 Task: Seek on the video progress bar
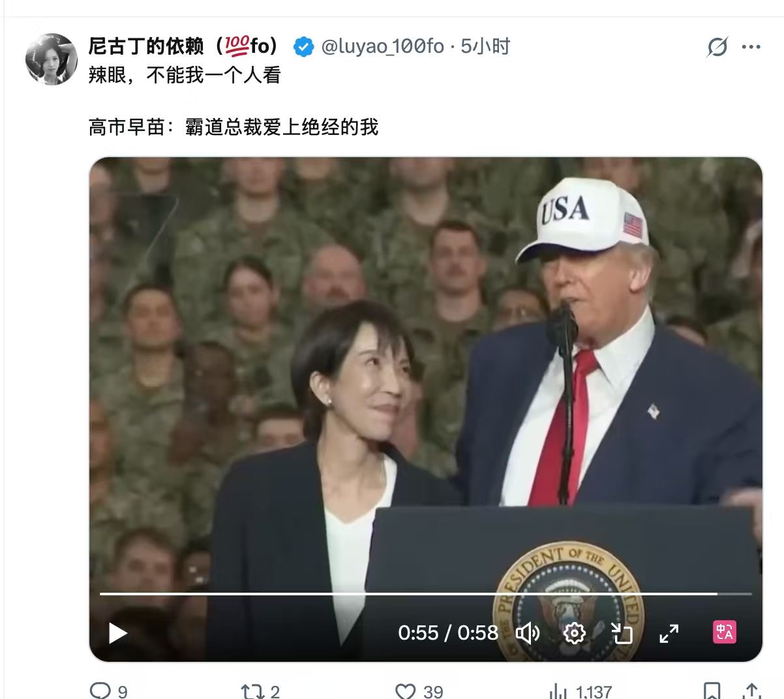tap(425, 593)
